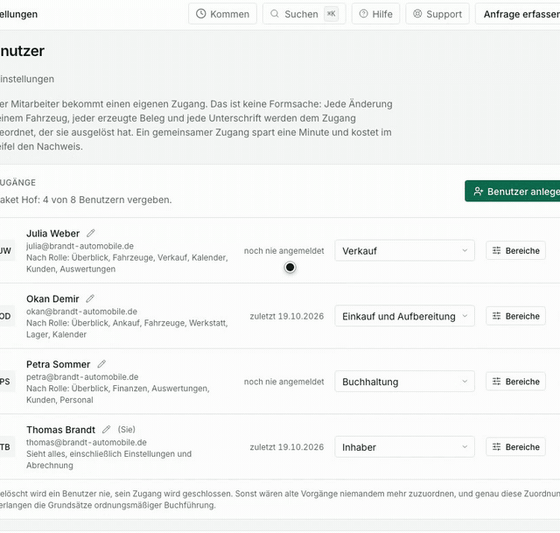This screenshot has width=560, height=533.
Task: Click the name Thomas Brandt
Action: [61, 429]
